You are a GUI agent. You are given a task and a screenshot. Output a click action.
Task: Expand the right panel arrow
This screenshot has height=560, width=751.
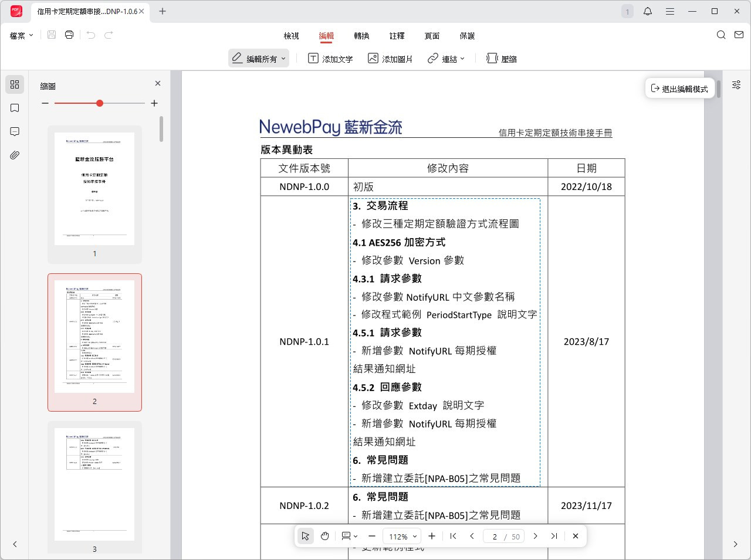pyautogui.click(x=736, y=544)
